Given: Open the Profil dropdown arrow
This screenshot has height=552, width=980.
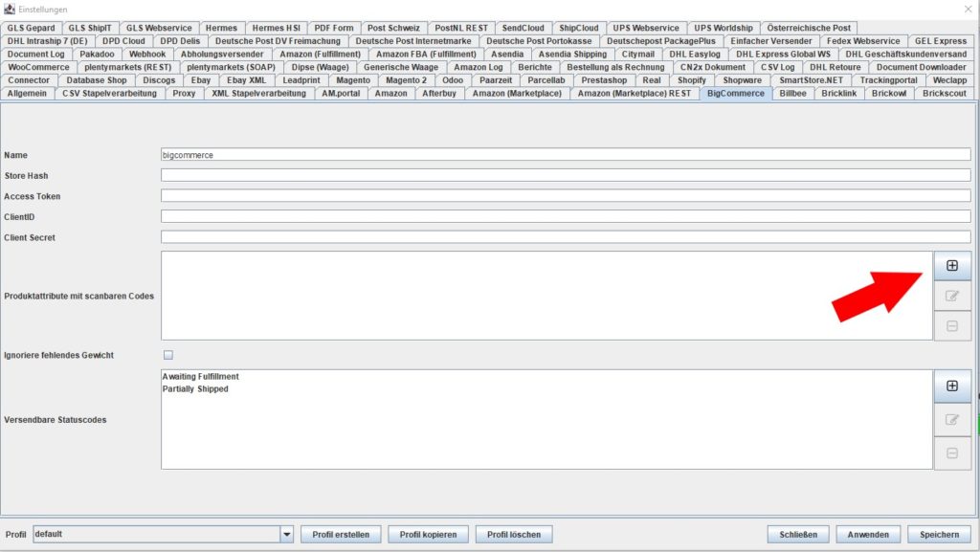Looking at the screenshot, I should coord(287,535).
